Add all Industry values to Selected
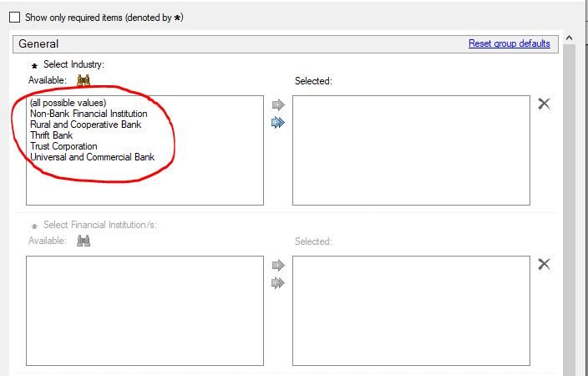This screenshot has height=376, width=588. (x=278, y=123)
